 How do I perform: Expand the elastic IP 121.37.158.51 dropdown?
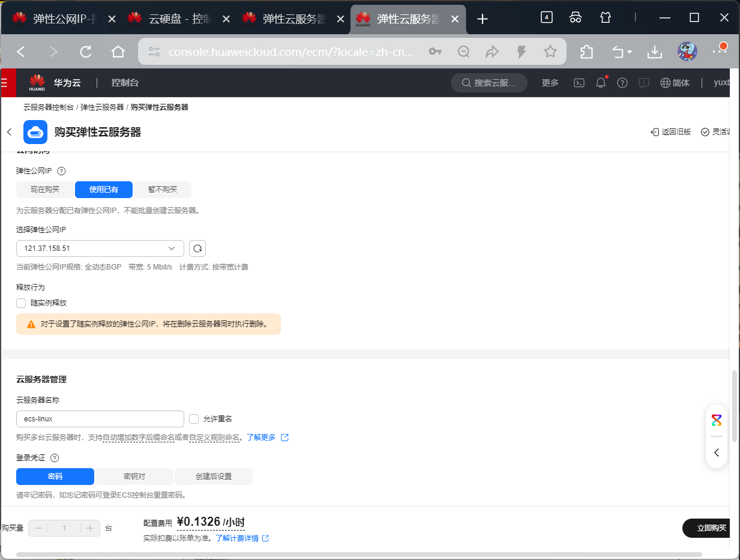click(100, 248)
